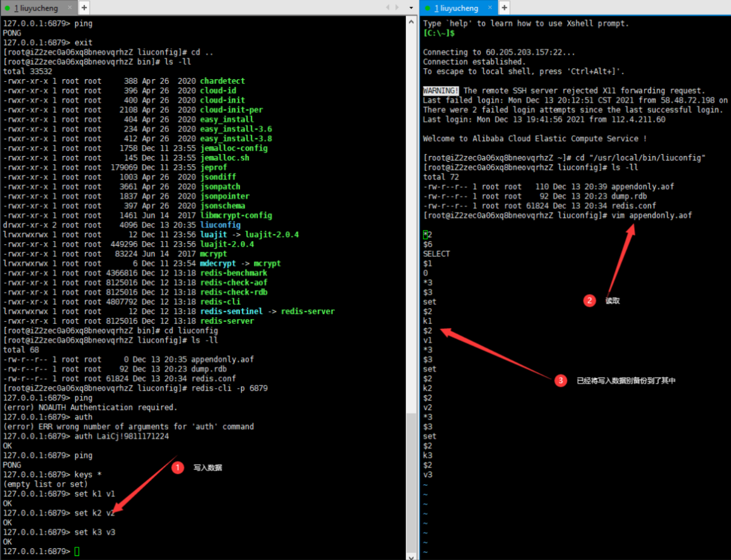This screenshot has width=731, height=560.
Task: Click the '(empty list or set)' output line
Action: 45,485
